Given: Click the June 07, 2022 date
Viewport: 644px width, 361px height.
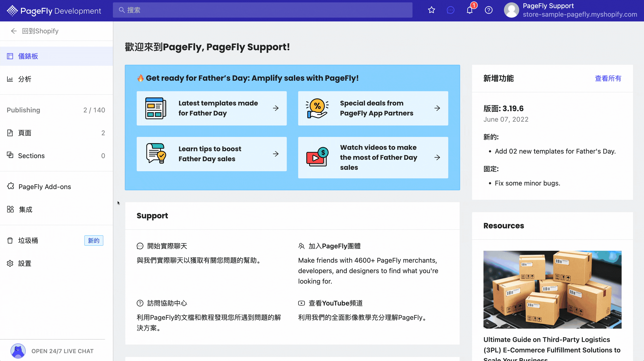Looking at the screenshot, I should click(506, 120).
